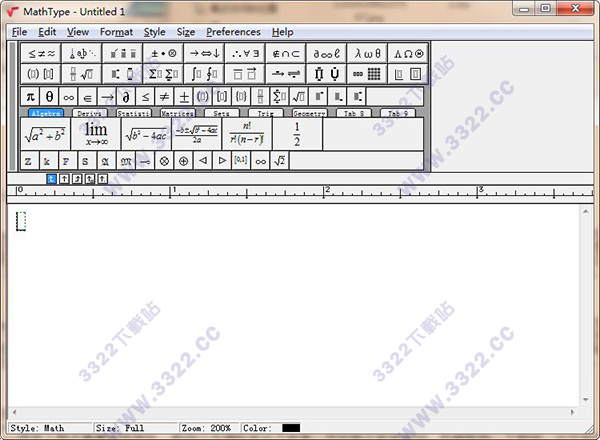
Task: Insert the discriminant square root expression
Action: [147, 134]
